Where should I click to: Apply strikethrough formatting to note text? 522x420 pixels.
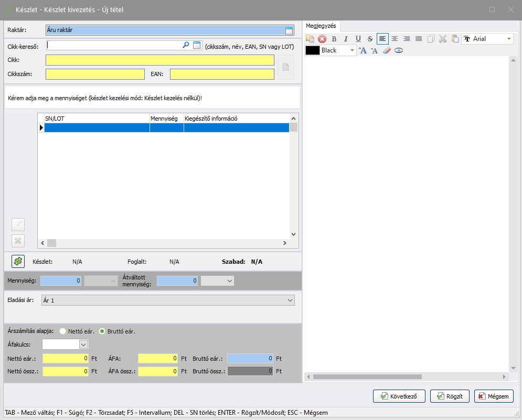[x=370, y=39]
